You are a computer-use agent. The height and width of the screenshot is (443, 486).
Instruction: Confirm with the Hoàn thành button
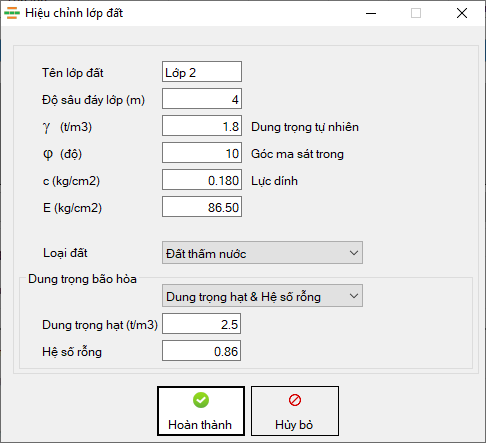pyautogui.click(x=201, y=411)
